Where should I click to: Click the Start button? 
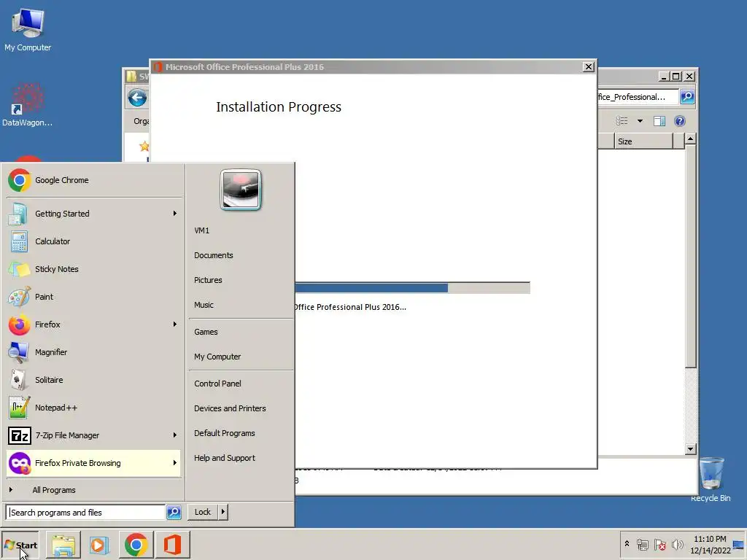(20, 545)
